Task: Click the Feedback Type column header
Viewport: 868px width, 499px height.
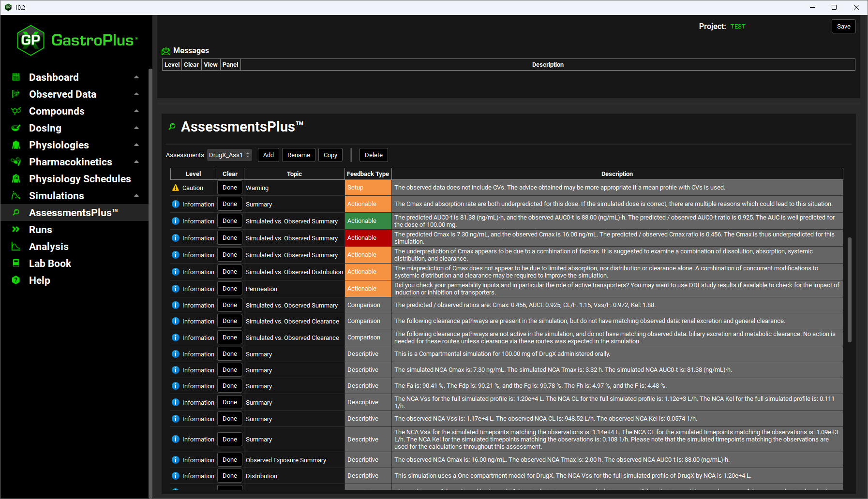Action: 368,174
